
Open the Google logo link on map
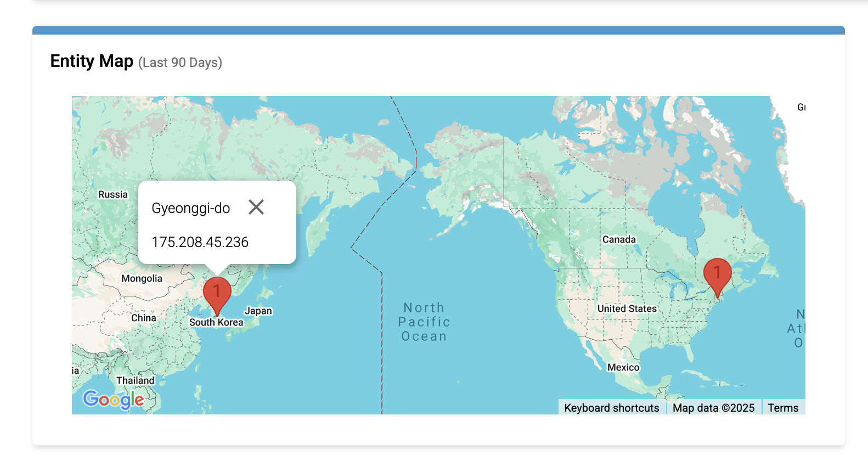pos(114,399)
